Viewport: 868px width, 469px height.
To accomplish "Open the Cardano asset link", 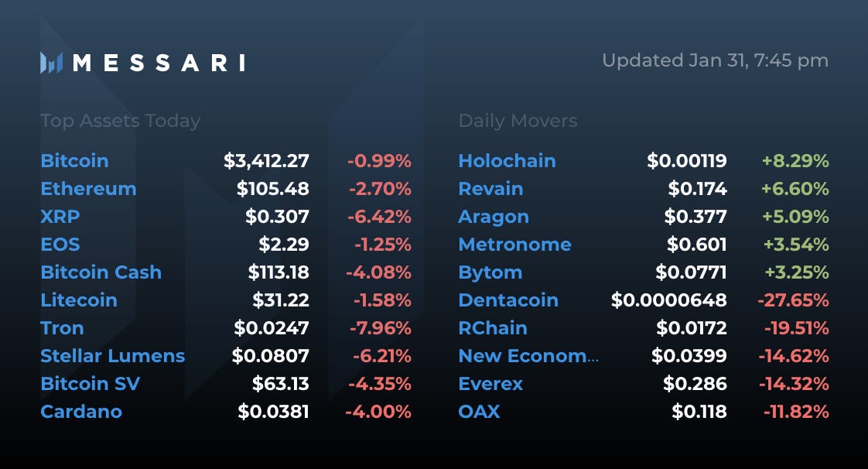I will coord(81,412).
